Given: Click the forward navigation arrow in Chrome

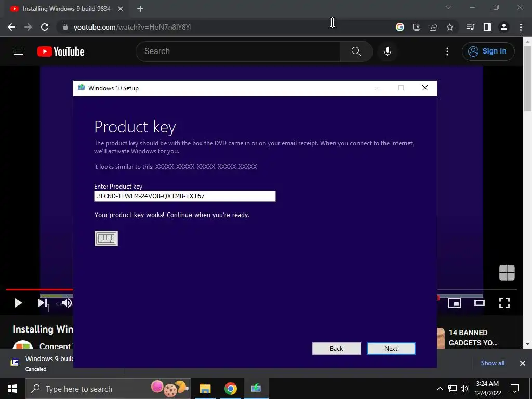Looking at the screenshot, I should (28, 27).
